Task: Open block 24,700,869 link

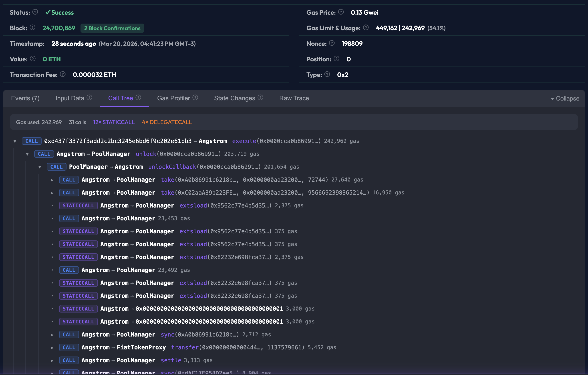Action: click(59, 28)
